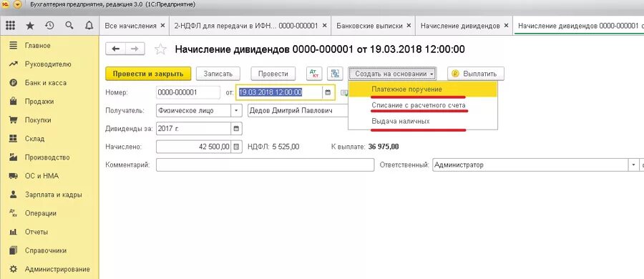The height and width of the screenshot is (279, 644).
Task: Close the 2-НДФЛ tab
Action: pyautogui.click(x=324, y=26)
